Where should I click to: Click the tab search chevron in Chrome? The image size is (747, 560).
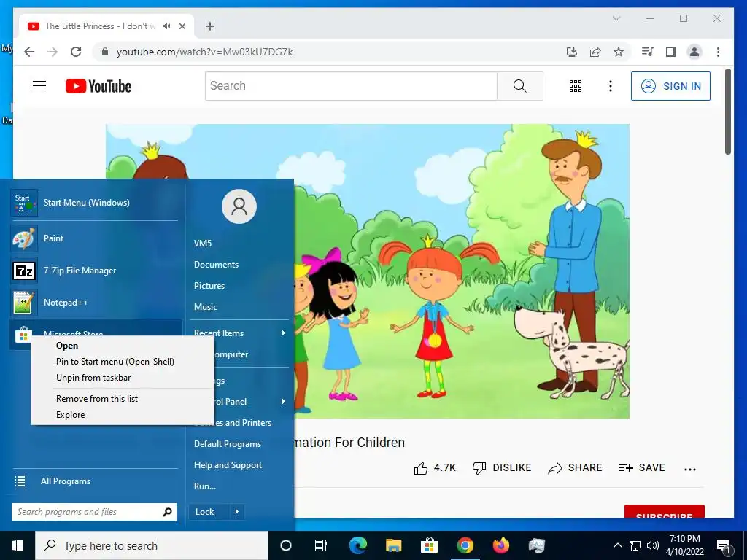click(616, 18)
